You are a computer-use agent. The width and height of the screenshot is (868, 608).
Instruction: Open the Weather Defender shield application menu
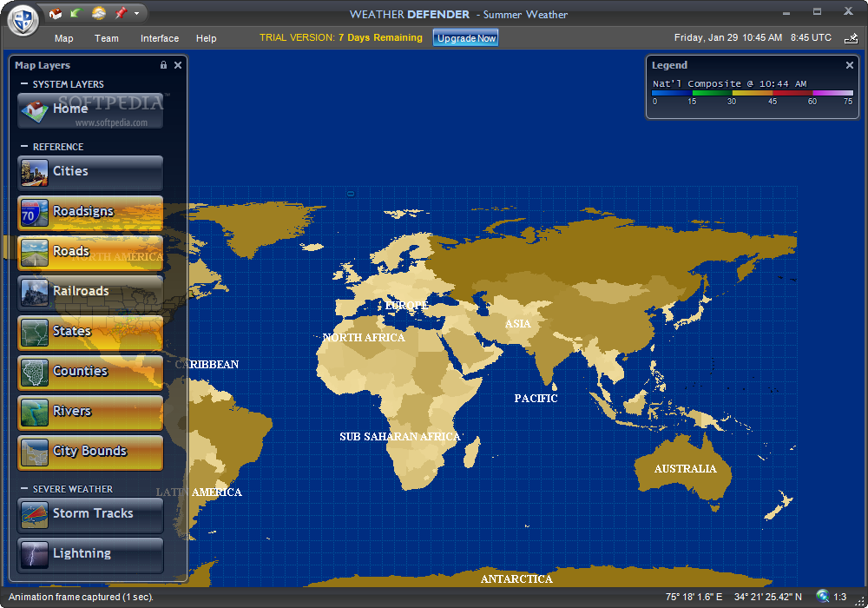pos(23,20)
